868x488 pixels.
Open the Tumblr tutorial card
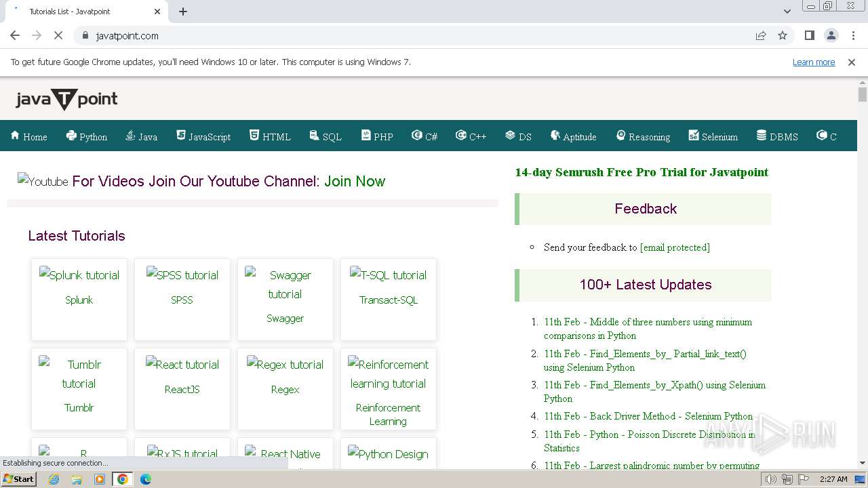79,389
